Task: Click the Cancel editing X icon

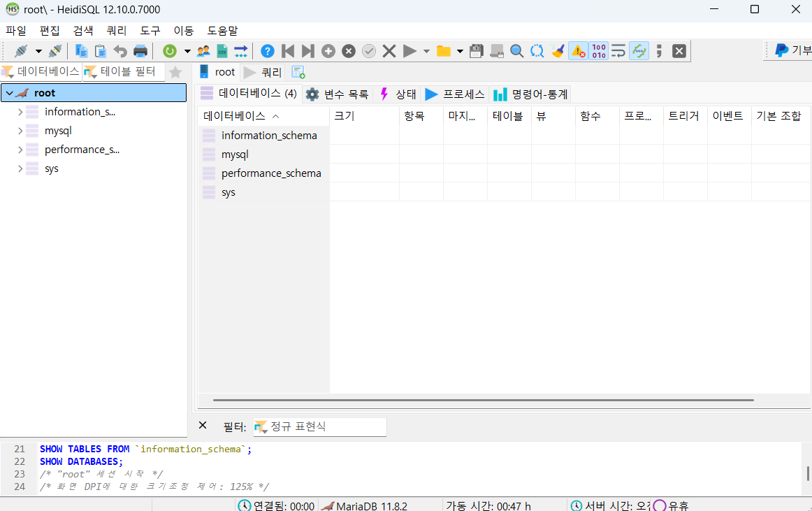Action: point(389,51)
